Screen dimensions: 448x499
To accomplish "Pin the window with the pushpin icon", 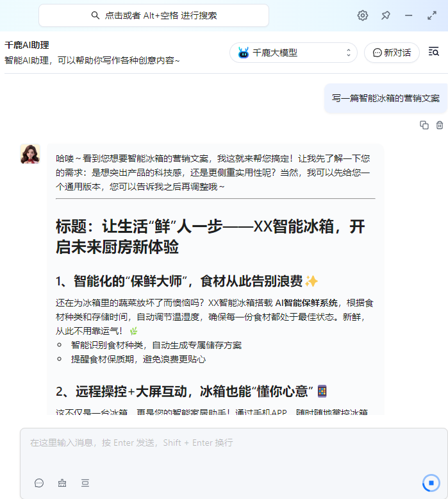I will [x=386, y=15].
